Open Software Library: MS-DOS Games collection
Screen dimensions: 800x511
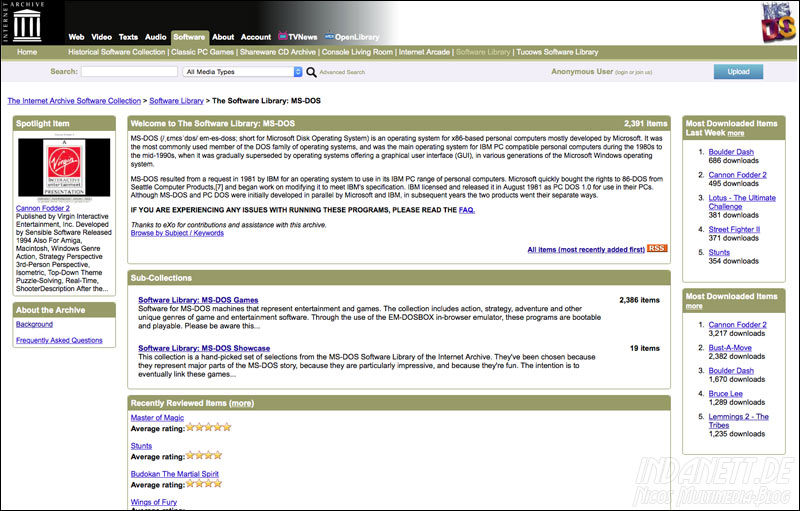[x=198, y=300]
